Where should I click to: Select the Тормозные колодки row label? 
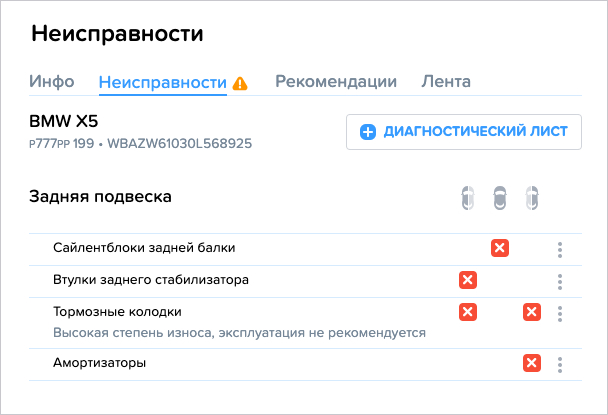coord(117,312)
